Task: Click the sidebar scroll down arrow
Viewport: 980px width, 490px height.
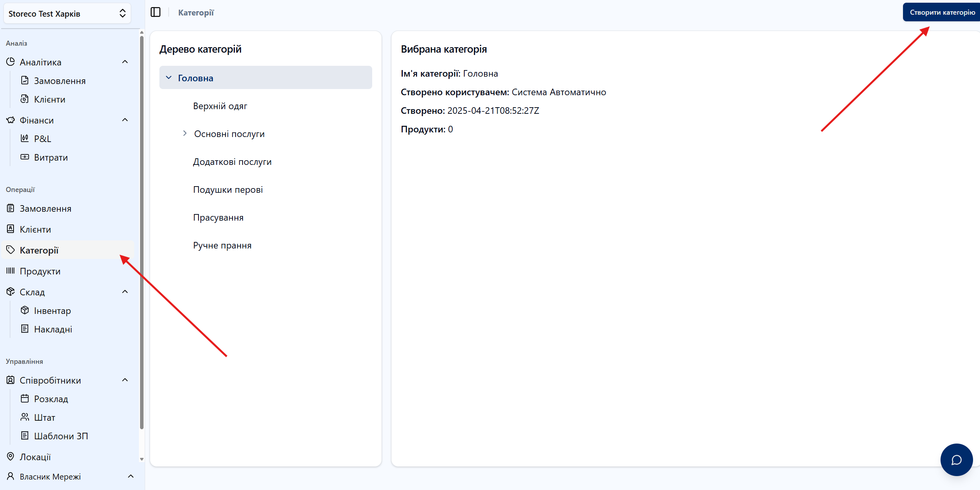Action: (142, 459)
